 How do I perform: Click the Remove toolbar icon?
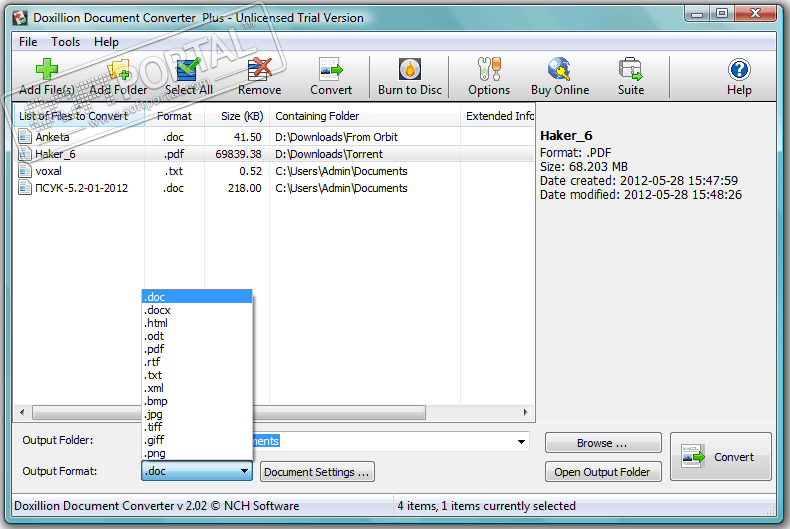259,69
